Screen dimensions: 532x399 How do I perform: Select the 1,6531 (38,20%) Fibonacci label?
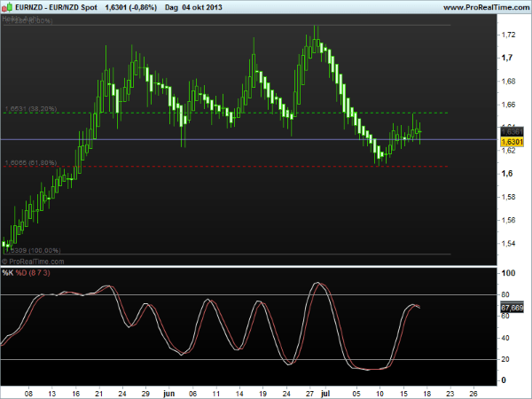31,109
